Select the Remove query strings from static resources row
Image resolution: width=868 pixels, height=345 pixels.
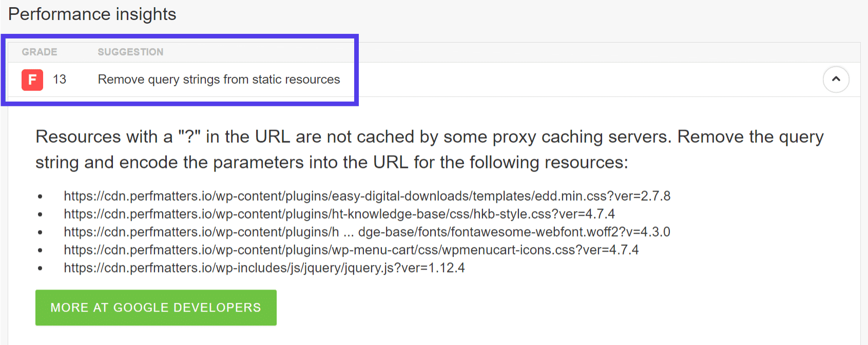219,80
